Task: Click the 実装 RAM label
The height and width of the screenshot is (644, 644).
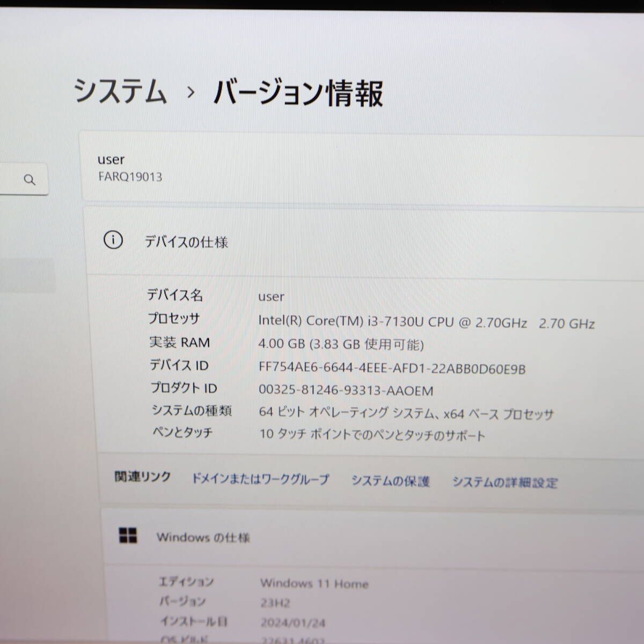Action: (179, 342)
